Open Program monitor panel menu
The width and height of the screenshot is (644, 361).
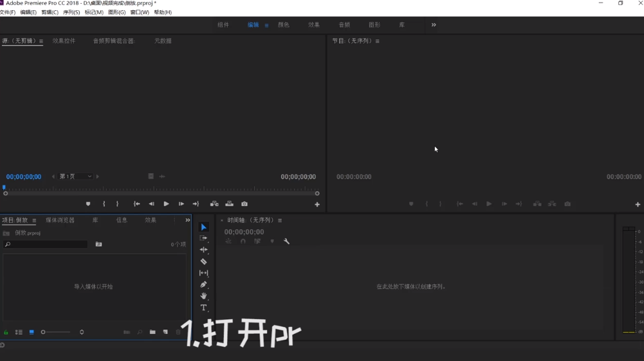378,41
